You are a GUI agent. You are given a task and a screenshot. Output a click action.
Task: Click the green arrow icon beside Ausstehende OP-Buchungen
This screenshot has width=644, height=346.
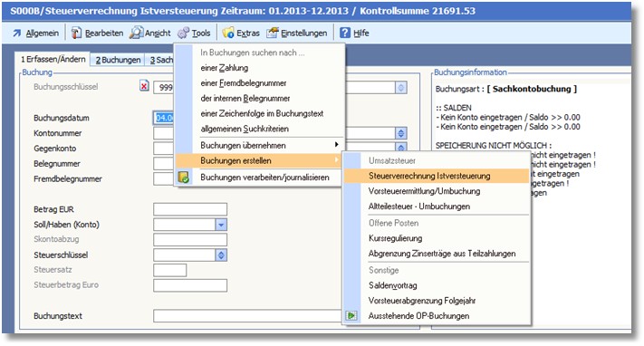(351, 315)
